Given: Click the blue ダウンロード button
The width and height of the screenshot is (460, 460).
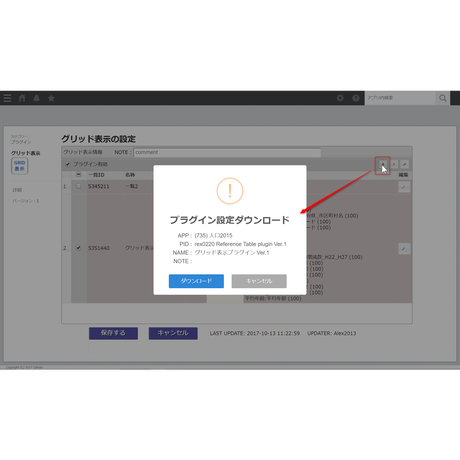Looking at the screenshot, I should click(x=196, y=281).
